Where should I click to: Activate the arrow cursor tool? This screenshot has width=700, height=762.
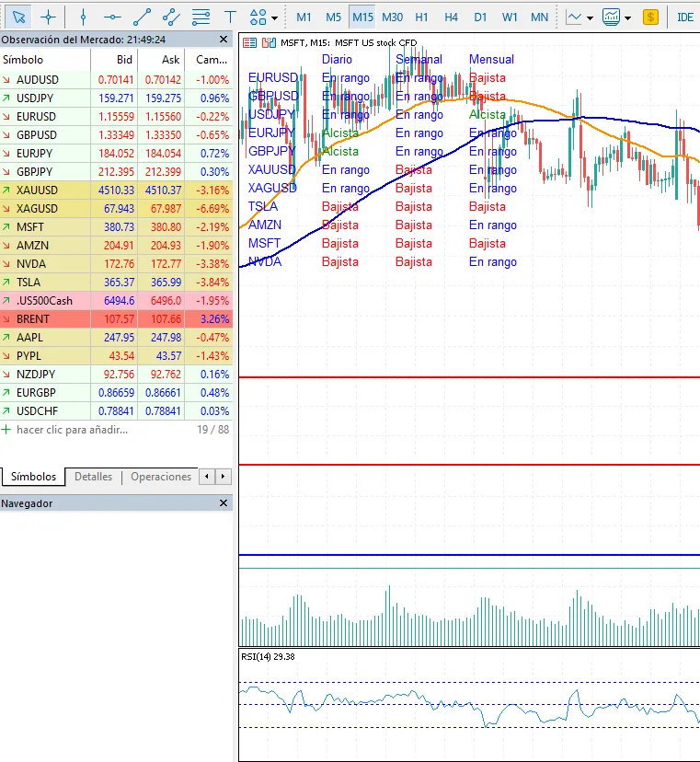point(18,17)
